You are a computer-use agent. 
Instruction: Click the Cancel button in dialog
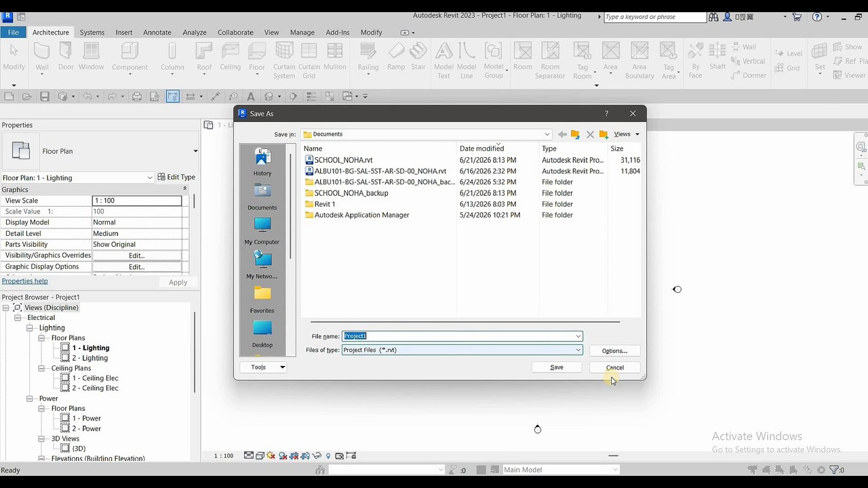click(615, 367)
